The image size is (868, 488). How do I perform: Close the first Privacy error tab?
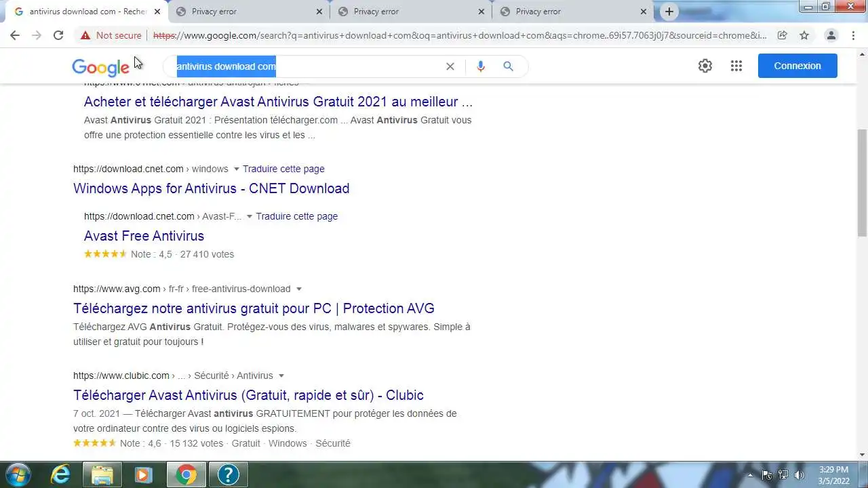[x=319, y=12]
